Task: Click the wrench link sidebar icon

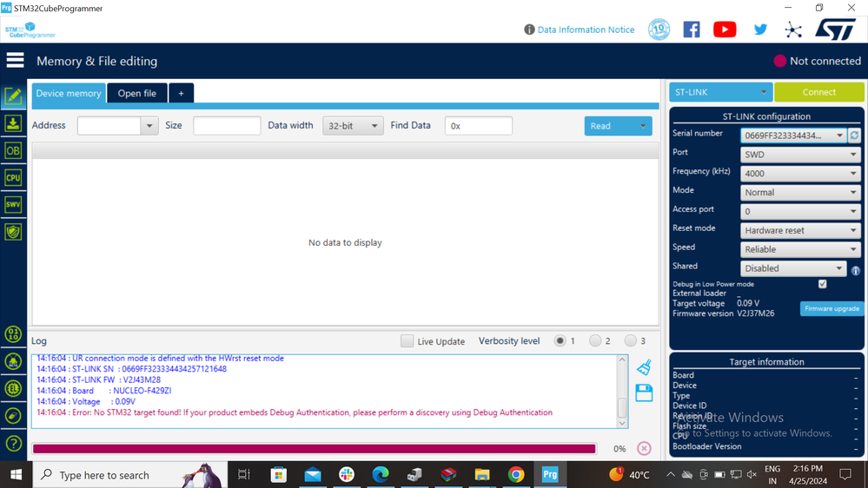Action: [x=13, y=416]
